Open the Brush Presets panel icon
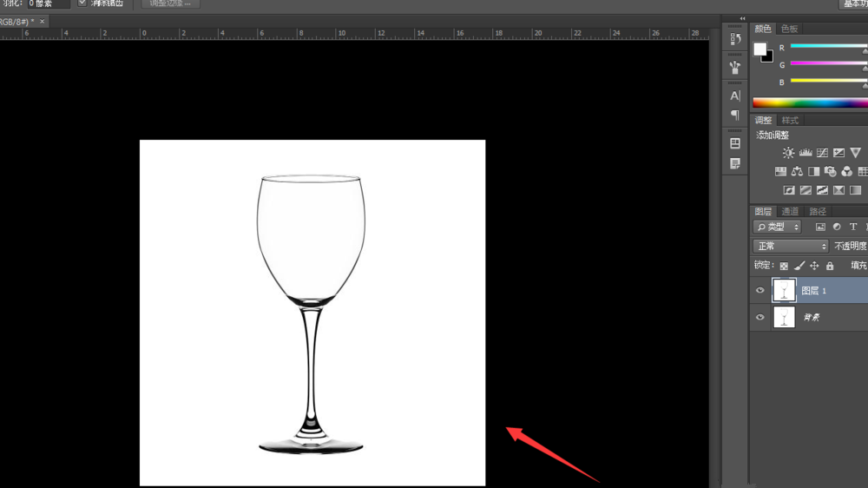This screenshot has height=488, width=868. point(735,67)
